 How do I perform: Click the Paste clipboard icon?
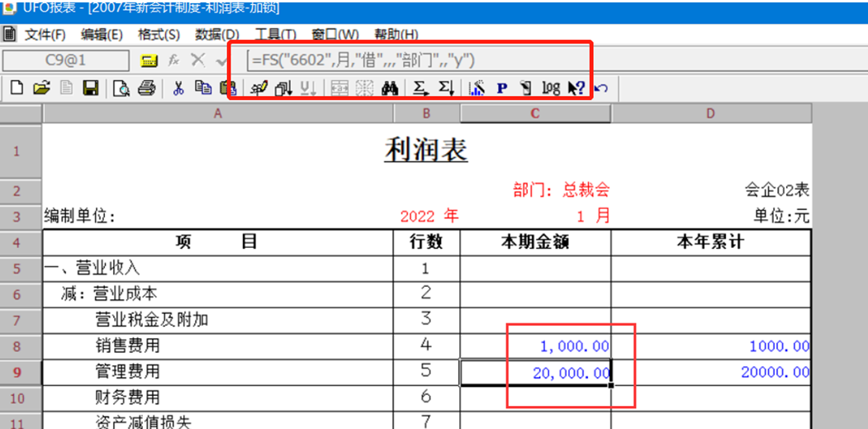click(227, 88)
